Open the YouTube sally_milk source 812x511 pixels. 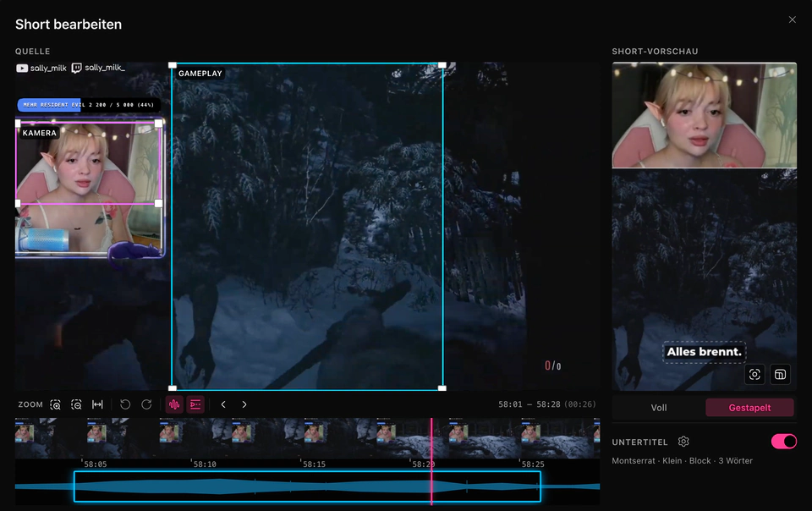coord(41,68)
